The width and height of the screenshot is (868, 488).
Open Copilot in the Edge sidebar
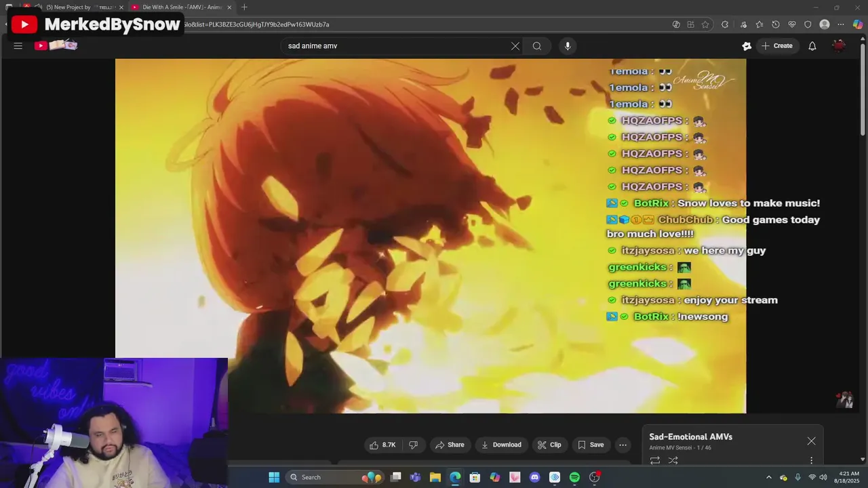click(x=858, y=24)
